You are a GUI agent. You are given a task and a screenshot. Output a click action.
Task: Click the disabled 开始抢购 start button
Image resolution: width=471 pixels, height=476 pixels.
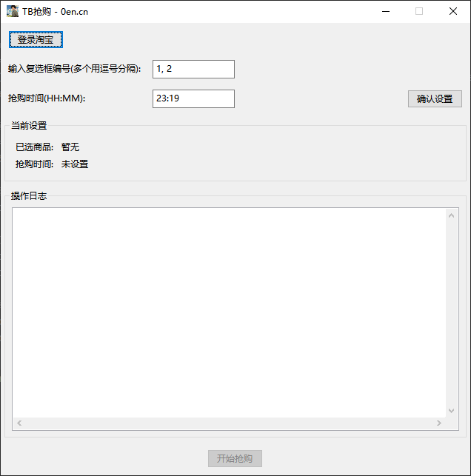(235, 458)
